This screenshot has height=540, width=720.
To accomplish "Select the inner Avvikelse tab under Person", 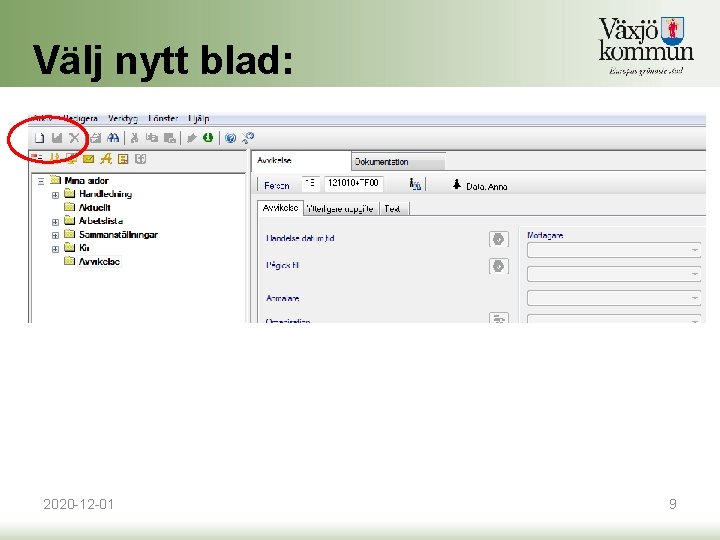I will click(281, 208).
